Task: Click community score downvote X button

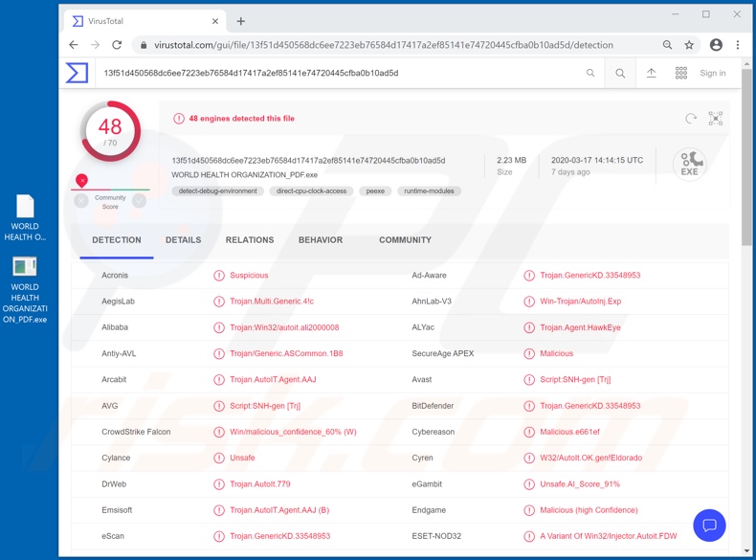Action: (81, 201)
